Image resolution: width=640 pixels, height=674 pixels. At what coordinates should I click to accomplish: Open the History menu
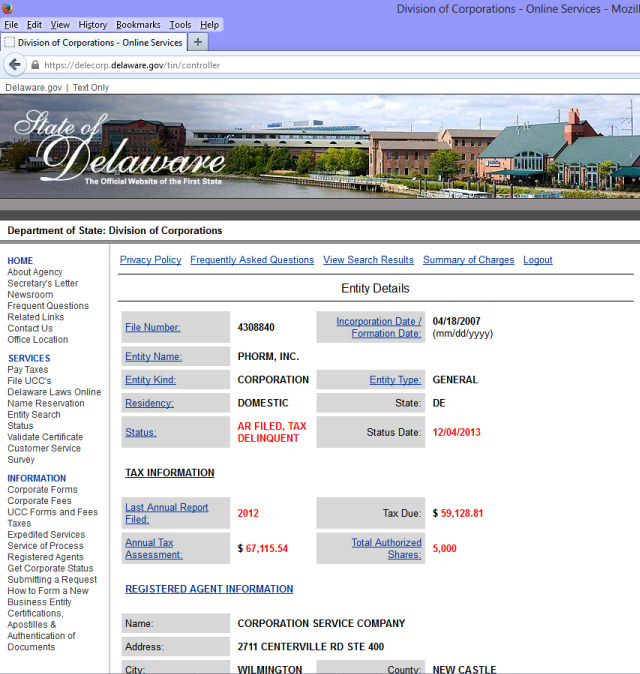pyautogui.click(x=93, y=24)
